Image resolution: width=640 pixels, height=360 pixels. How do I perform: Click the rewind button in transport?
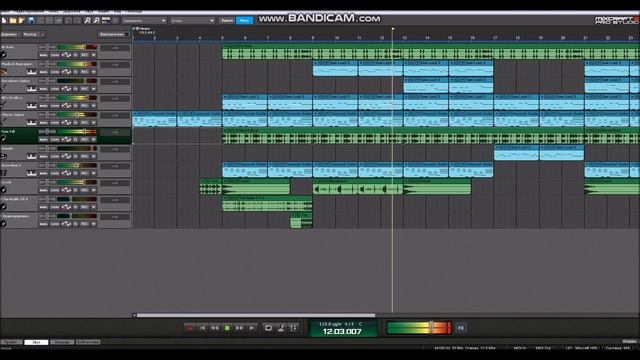coord(215,328)
